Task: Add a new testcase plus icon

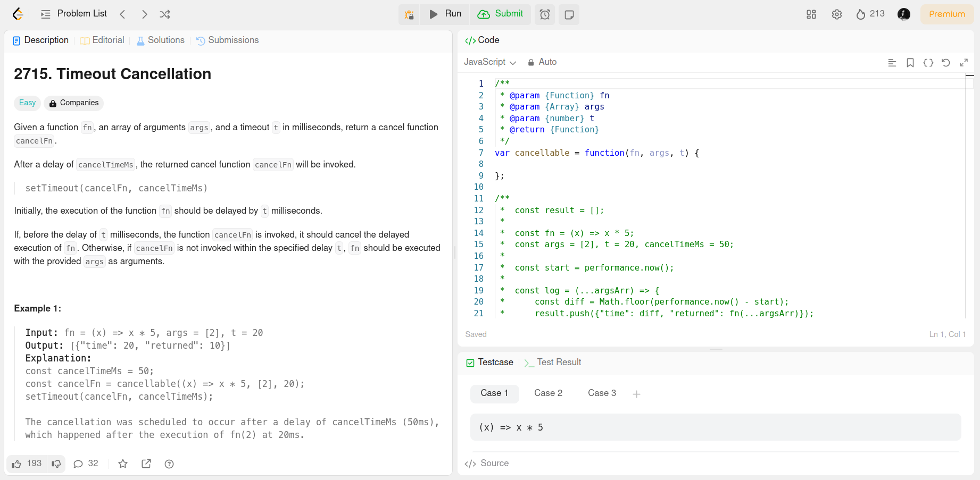Action: click(x=636, y=394)
